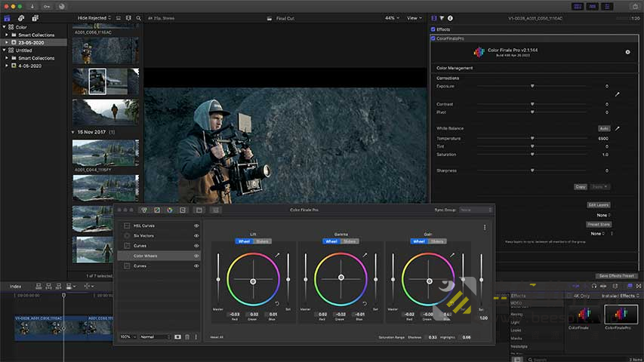This screenshot has height=362, width=644.
Task: Click the browser search magnifier icon
Action: [139, 18]
